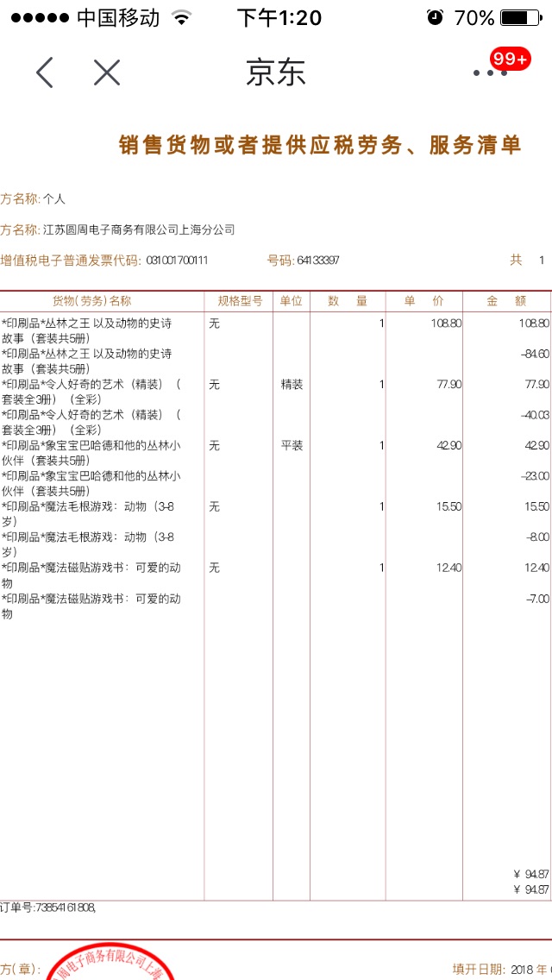Select the discount amount -40.03
Screen dimensions: 552x980
535,415
